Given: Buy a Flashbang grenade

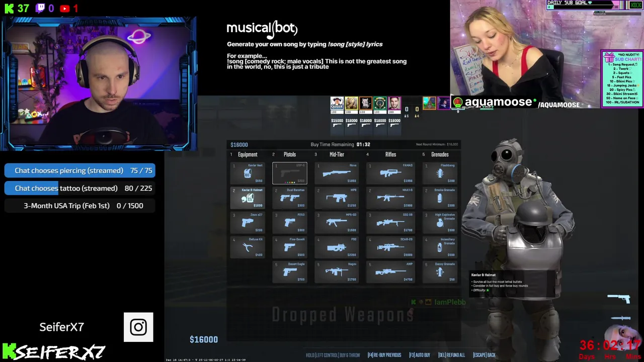Looking at the screenshot, I should coord(440,173).
